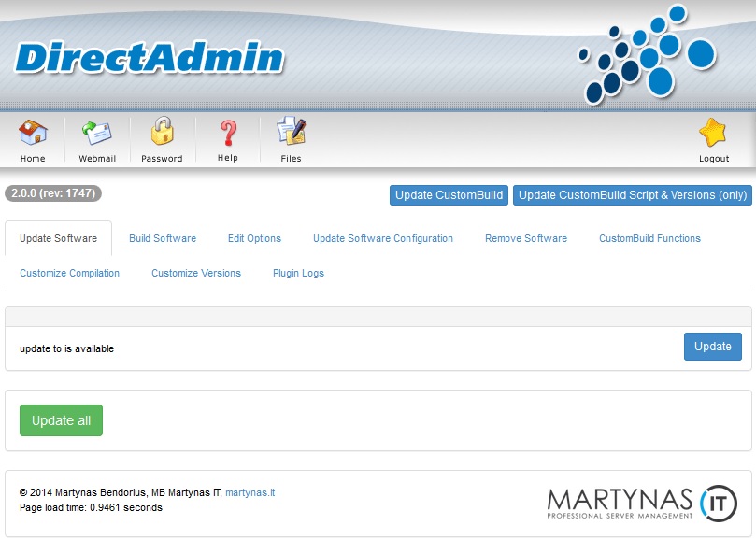Go to the Remove Software tab

[526, 238]
